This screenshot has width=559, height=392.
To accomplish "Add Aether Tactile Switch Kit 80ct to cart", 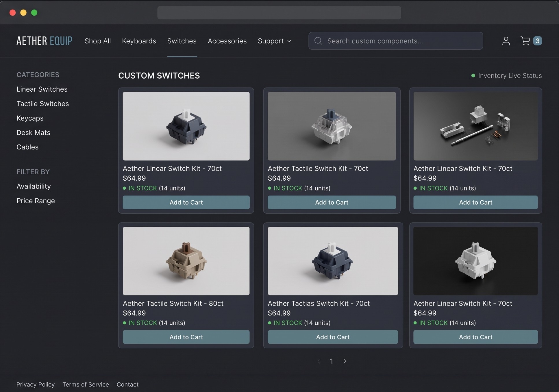I will 186,337.
